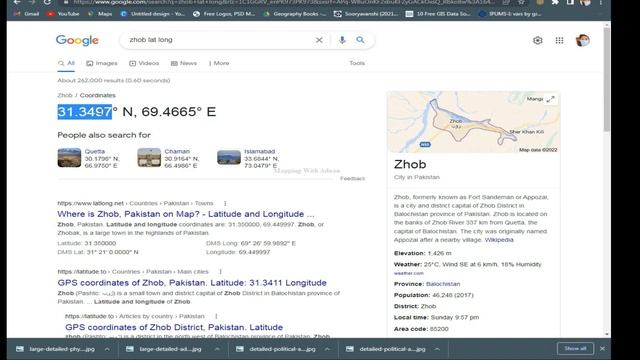This screenshot has width=640, height=360.
Task: Open large-detailed-phy...jpg download
Action: click(56, 349)
